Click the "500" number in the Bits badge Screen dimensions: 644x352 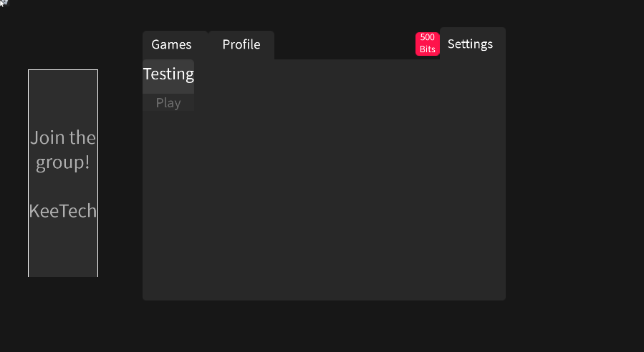428,38
